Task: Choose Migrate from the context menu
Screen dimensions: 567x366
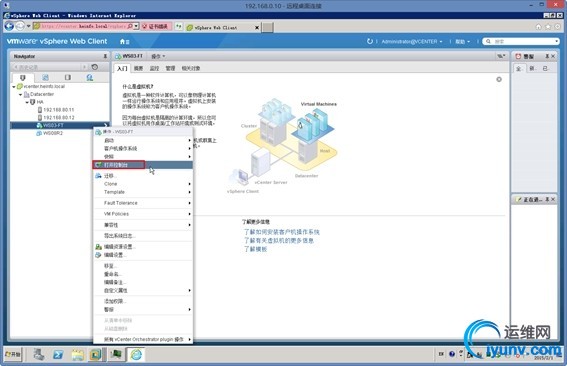Action: coord(143,176)
